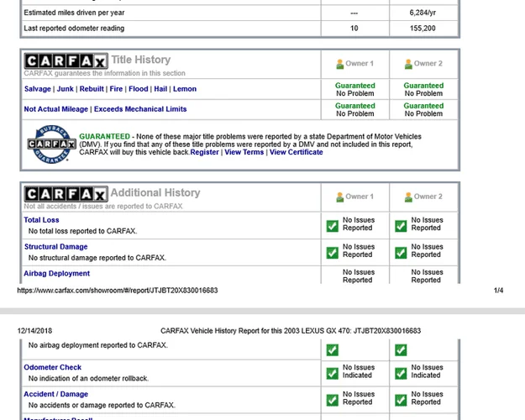
Task: Open the Hail title link
Action: pyautogui.click(x=160, y=89)
